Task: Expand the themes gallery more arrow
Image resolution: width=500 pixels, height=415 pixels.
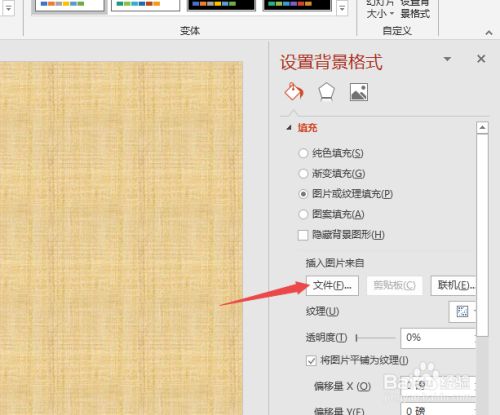Action: click(9, 8)
